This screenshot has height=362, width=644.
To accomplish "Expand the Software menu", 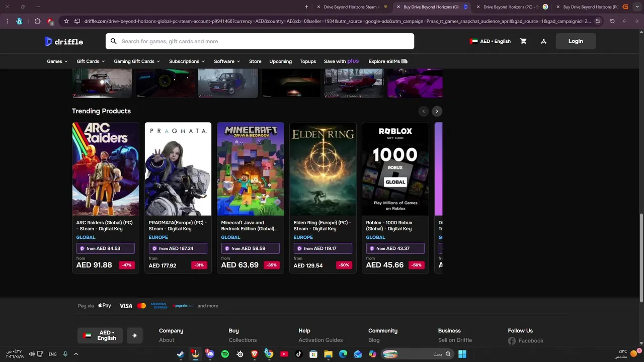I will (x=227, y=61).
